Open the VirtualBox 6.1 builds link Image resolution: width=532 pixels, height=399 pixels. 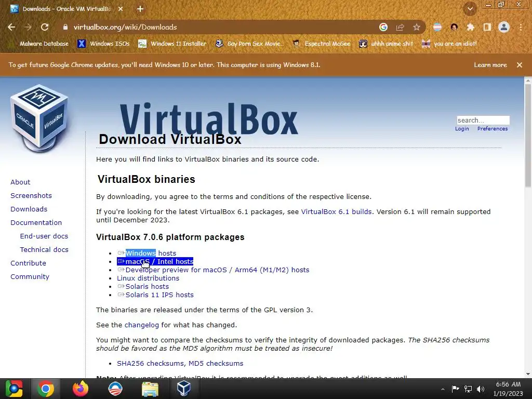coord(336,212)
